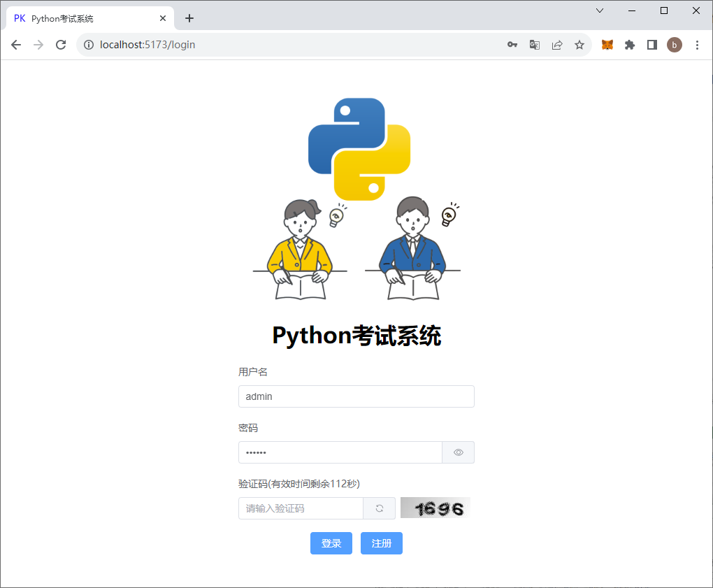Open the profile avatar b
This screenshot has height=588, width=713.
[x=675, y=45]
